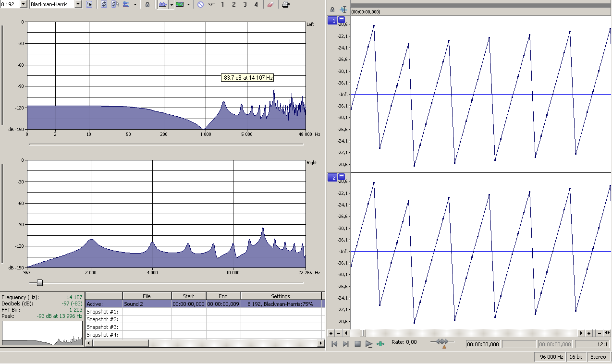Click the eraser clear snapshots icon
The height and width of the screenshot is (364, 612).
(270, 4)
